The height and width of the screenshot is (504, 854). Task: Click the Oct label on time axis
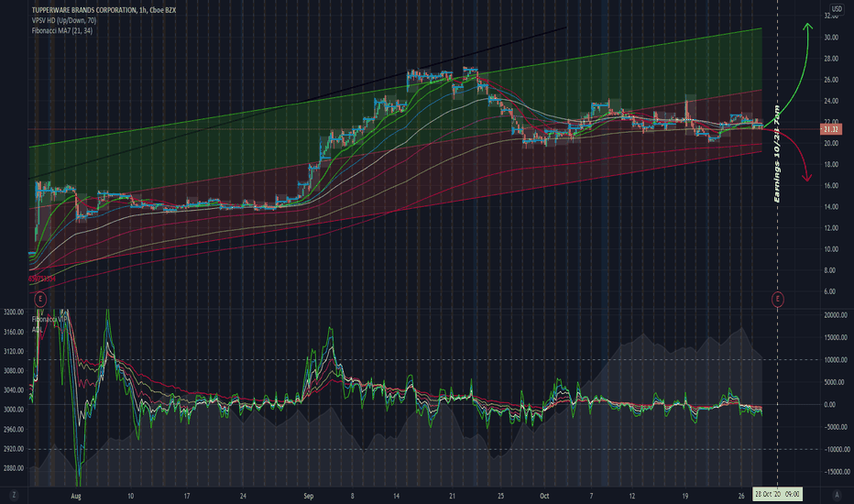click(x=544, y=496)
